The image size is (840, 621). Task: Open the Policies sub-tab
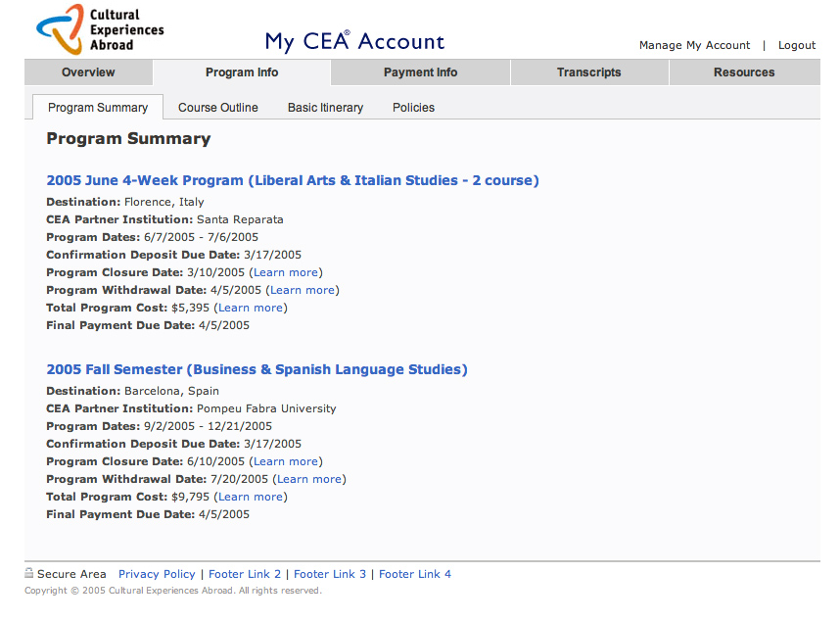413,108
